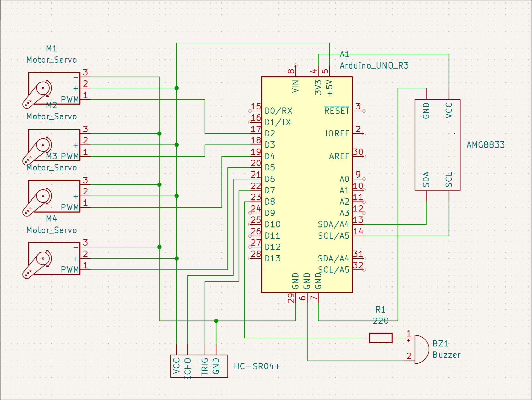Select the R1 resistor symbol

pyautogui.click(x=381, y=338)
